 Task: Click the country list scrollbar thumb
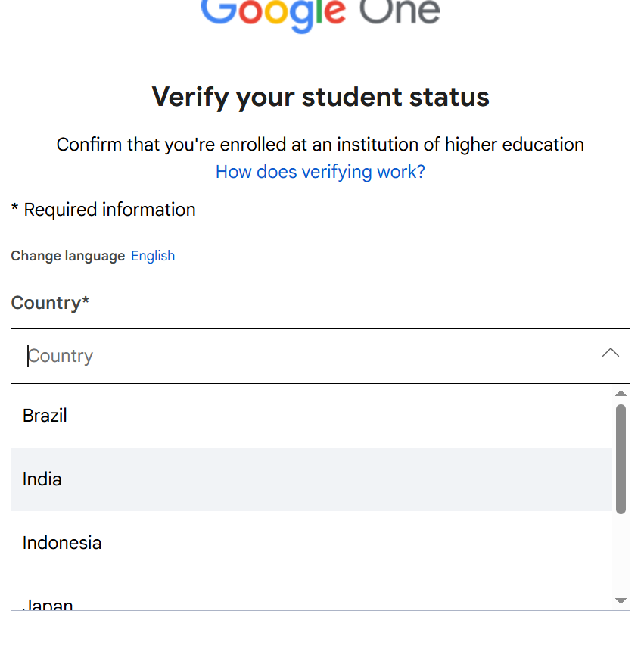point(621,458)
